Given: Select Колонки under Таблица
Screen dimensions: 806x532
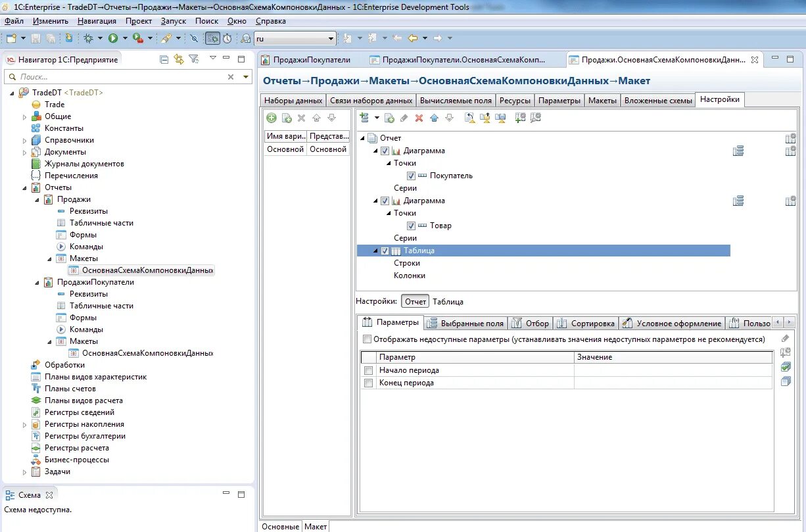Looking at the screenshot, I should tap(410, 276).
